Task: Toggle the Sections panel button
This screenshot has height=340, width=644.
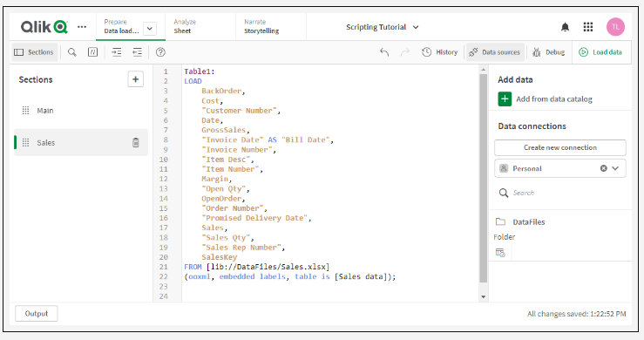Action: (34, 52)
